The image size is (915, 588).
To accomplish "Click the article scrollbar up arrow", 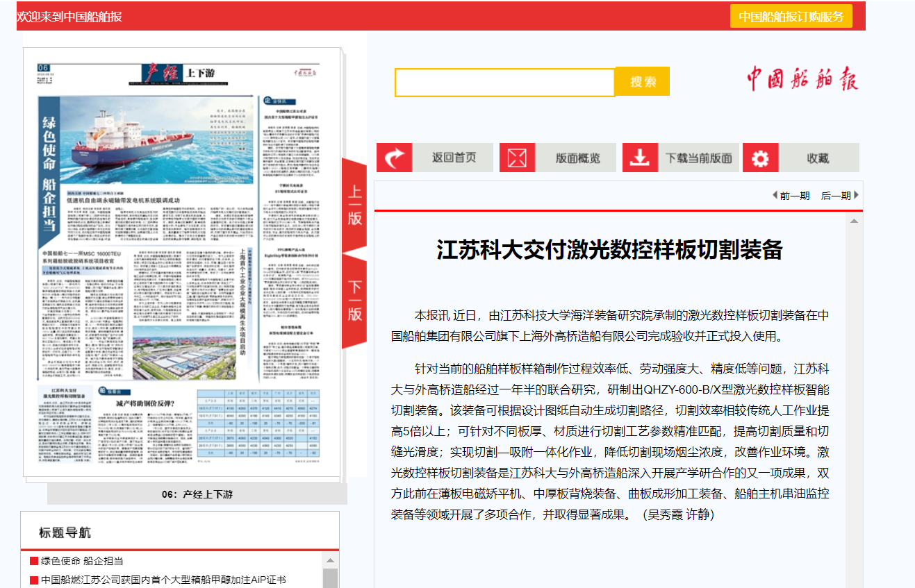I will tap(854, 221).
